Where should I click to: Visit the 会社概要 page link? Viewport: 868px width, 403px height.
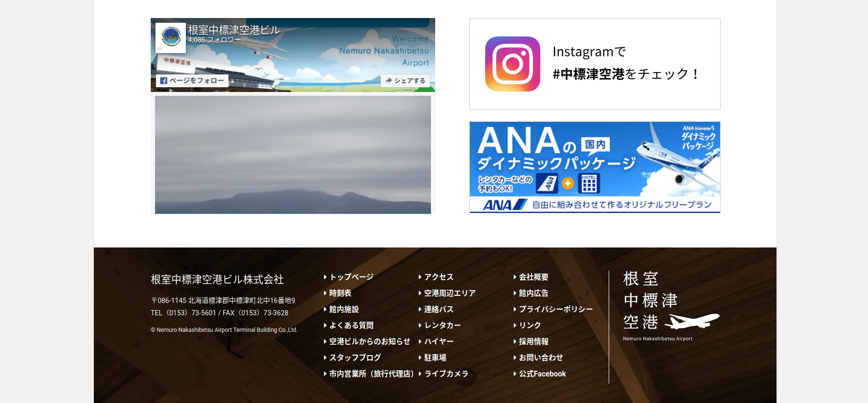[x=533, y=277]
